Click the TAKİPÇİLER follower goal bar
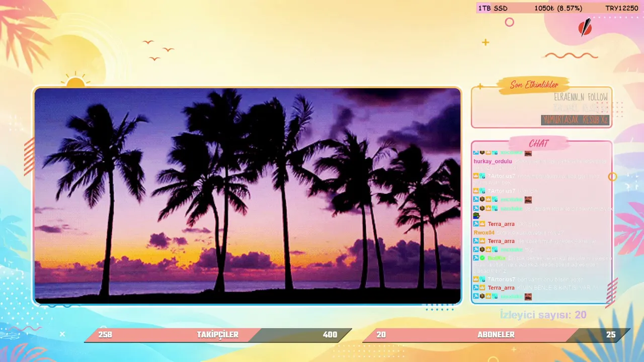 [218, 335]
